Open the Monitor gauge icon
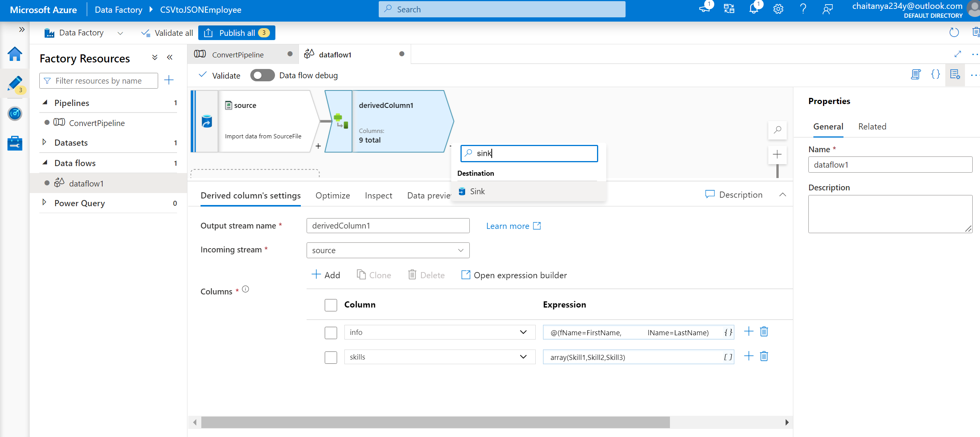 tap(15, 113)
